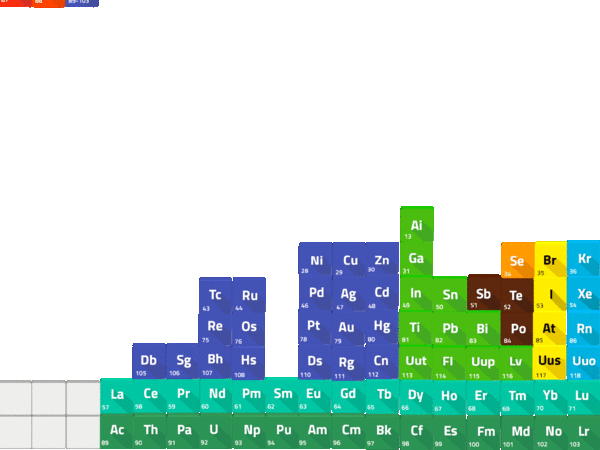Pick the Au gold tile
The height and width of the screenshot is (450, 600).
point(349,327)
